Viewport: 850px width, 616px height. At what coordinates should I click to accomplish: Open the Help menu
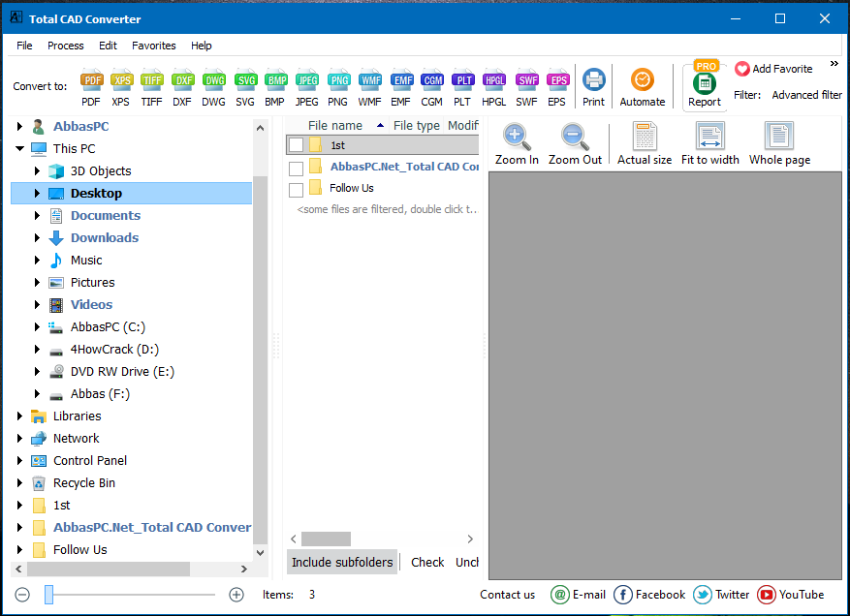tap(202, 46)
